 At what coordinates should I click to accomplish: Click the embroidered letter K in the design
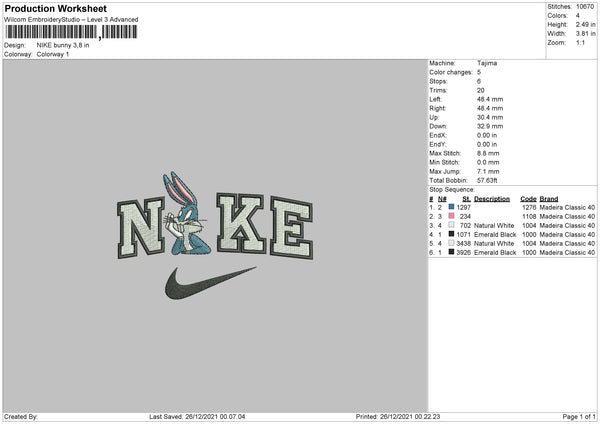(x=241, y=223)
